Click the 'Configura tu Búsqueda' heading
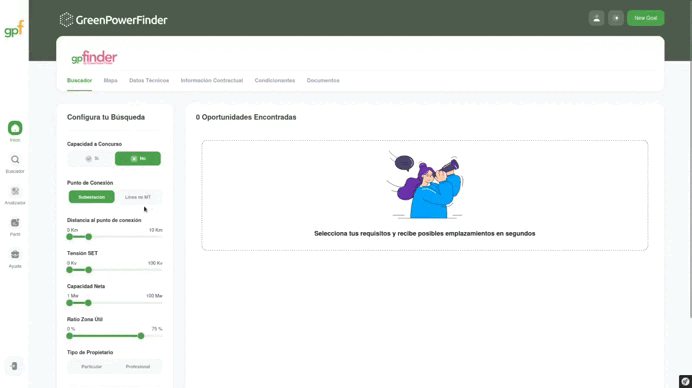The width and height of the screenshot is (692, 388). coord(106,117)
